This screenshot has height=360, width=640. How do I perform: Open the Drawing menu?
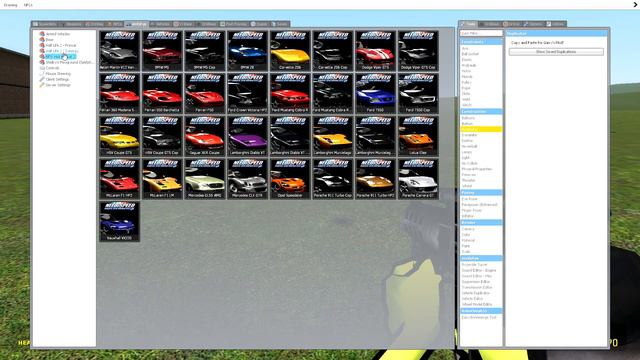[11, 5]
